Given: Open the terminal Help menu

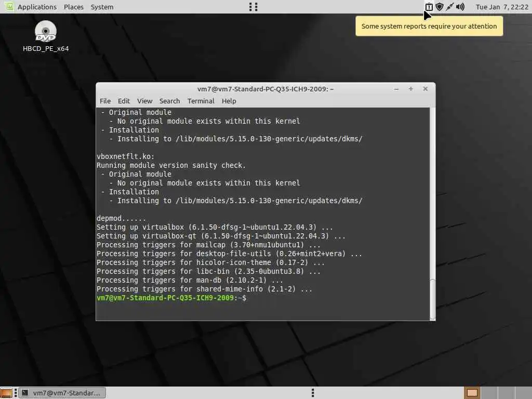Looking at the screenshot, I should [229, 101].
